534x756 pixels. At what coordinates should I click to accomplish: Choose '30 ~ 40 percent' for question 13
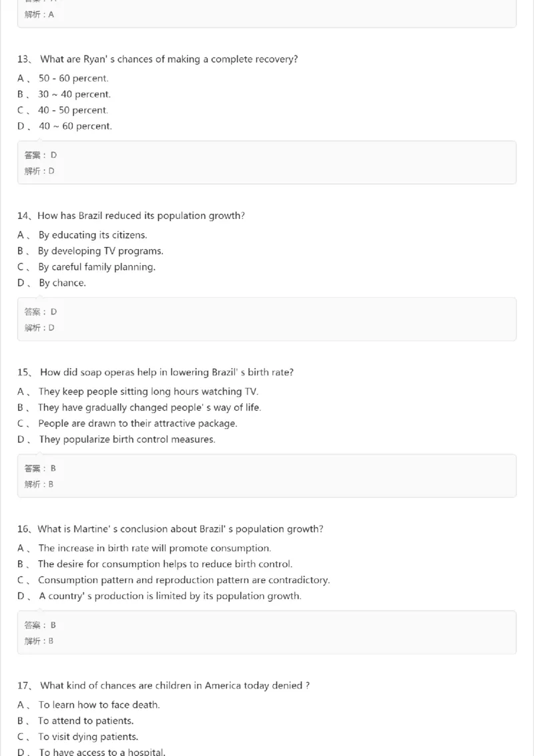tap(74, 94)
